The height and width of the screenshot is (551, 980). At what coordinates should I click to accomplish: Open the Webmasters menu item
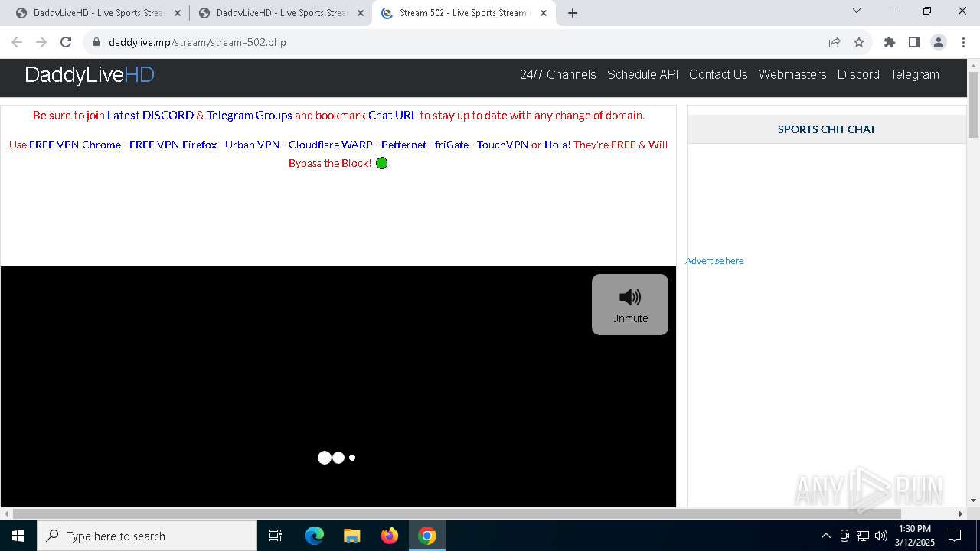point(792,74)
